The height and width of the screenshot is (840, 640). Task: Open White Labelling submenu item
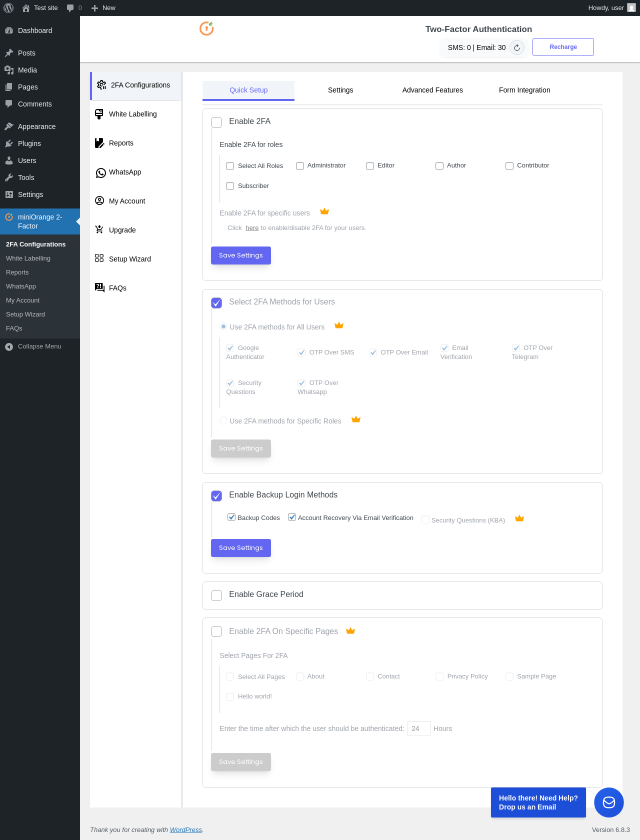(28, 258)
